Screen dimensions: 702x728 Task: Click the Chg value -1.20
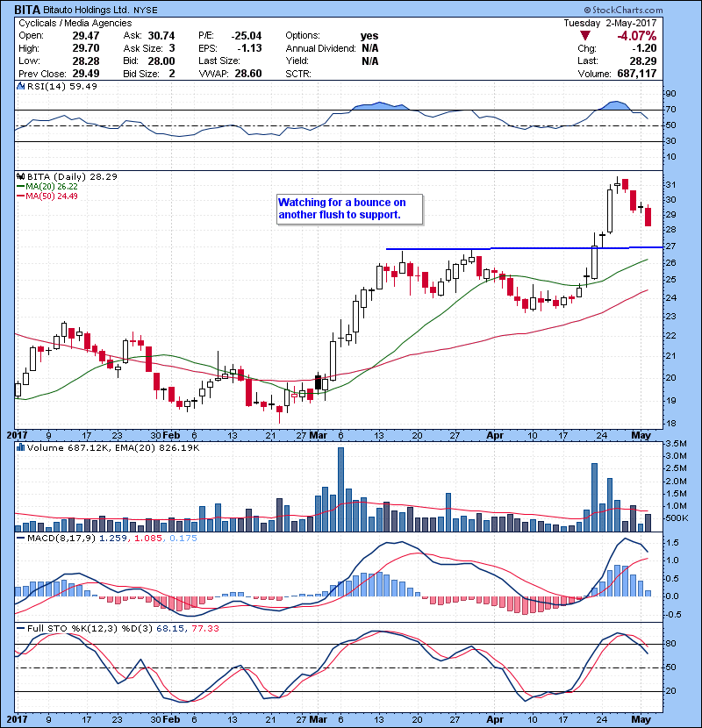[644, 48]
